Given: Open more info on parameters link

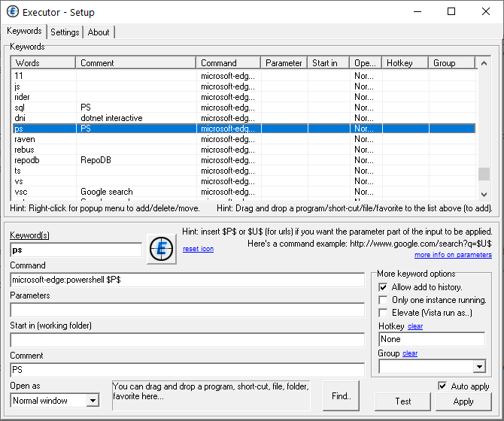Looking at the screenshot, I should click(x=453, y=255).
